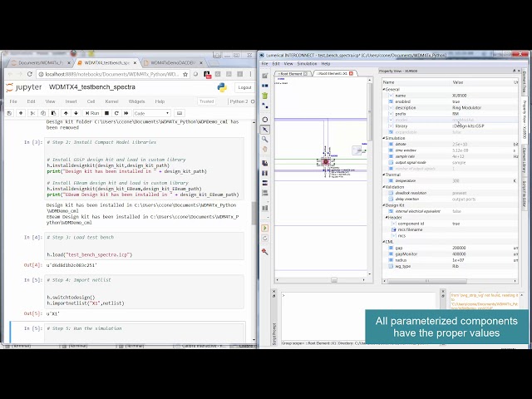Click the bitrate property indicator box
532x399 pixels.
click(x=391, y=144)
